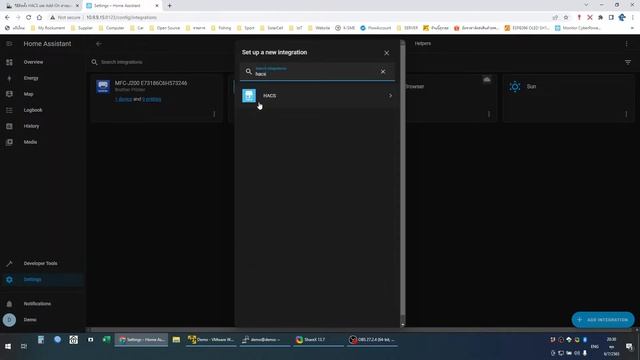Bookmark this page with the star icon
Screen dimensions: 640x360
pos(566,18)
